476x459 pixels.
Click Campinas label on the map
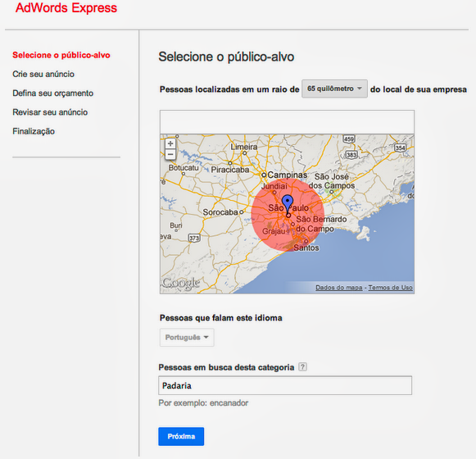(x=288, y=175)
